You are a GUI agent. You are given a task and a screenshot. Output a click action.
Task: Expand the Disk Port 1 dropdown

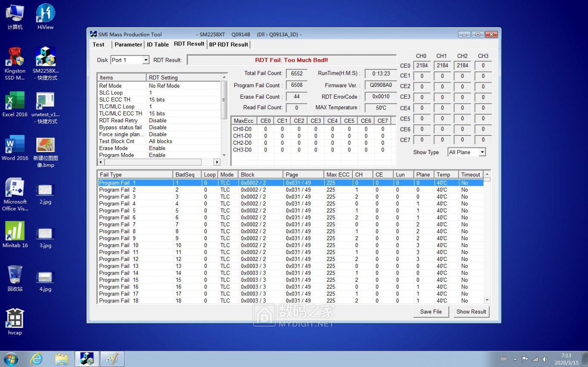(x=145, y=60)
